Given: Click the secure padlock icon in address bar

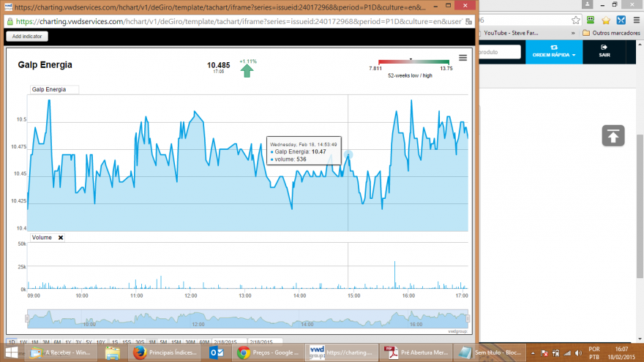Looking at the screenshot, I should (x=10, y=21).
